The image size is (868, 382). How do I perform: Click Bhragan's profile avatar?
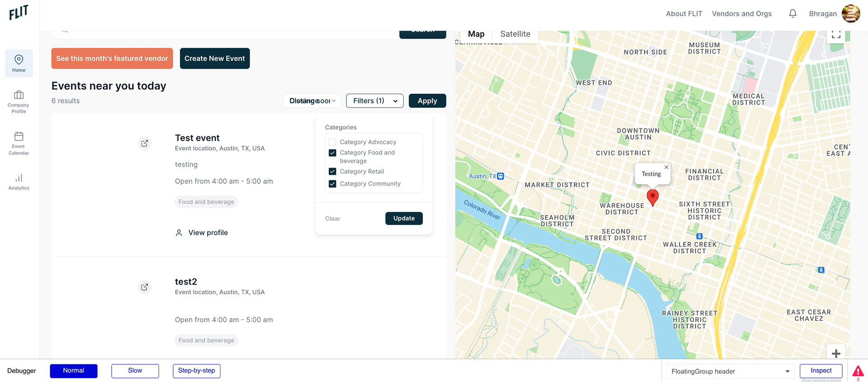pos(850,14)
